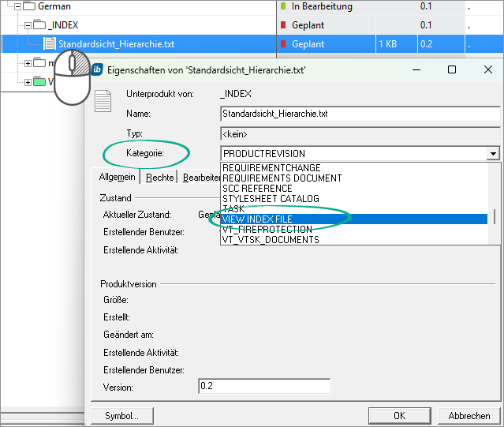The height and width of the screenshot is (427, 504).
Task: Click the _INDEX folder icon
Action: (x=39, y=25)
